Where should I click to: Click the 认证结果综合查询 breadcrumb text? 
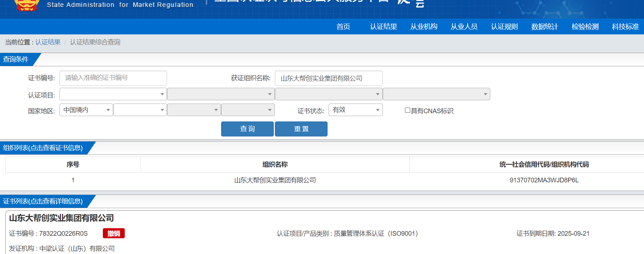click(95, 42)
